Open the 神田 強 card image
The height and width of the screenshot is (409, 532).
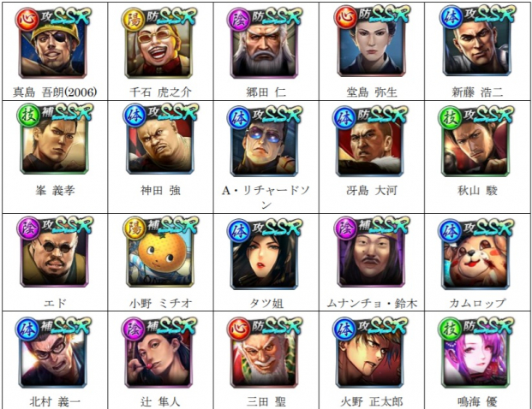click(160, 139)
